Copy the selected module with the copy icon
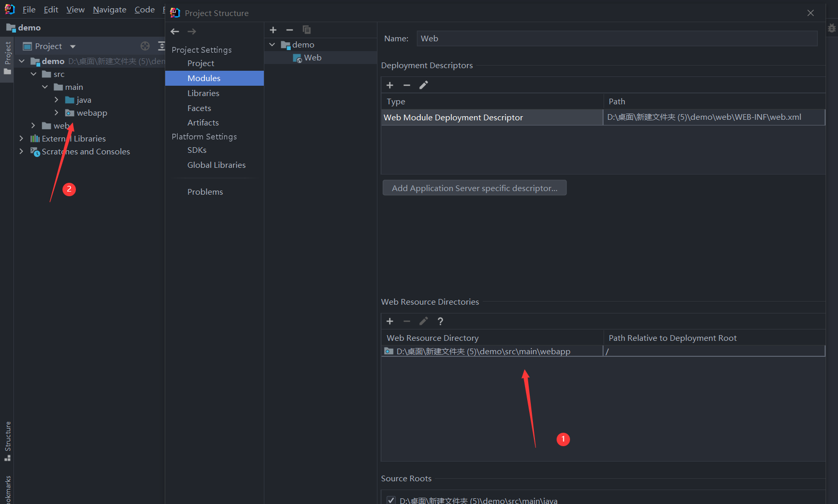This screenshot has height=504, width=838. (307, 30)
